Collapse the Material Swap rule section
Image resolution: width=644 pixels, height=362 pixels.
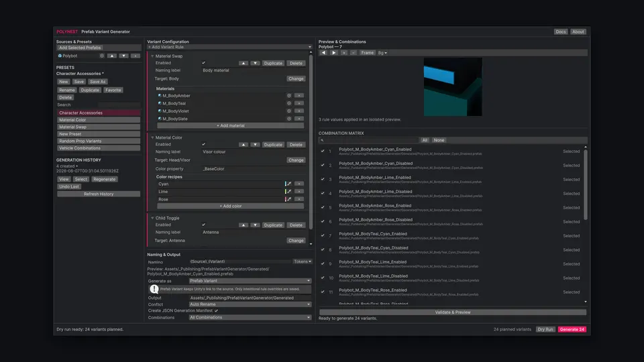pyautogui.click(x=152, y=56)
